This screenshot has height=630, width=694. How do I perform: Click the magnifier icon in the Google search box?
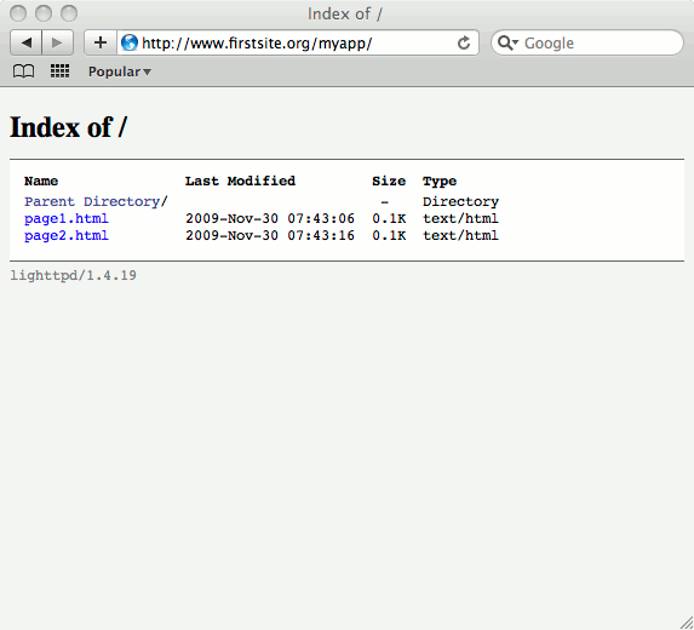[x=507, y=43]
